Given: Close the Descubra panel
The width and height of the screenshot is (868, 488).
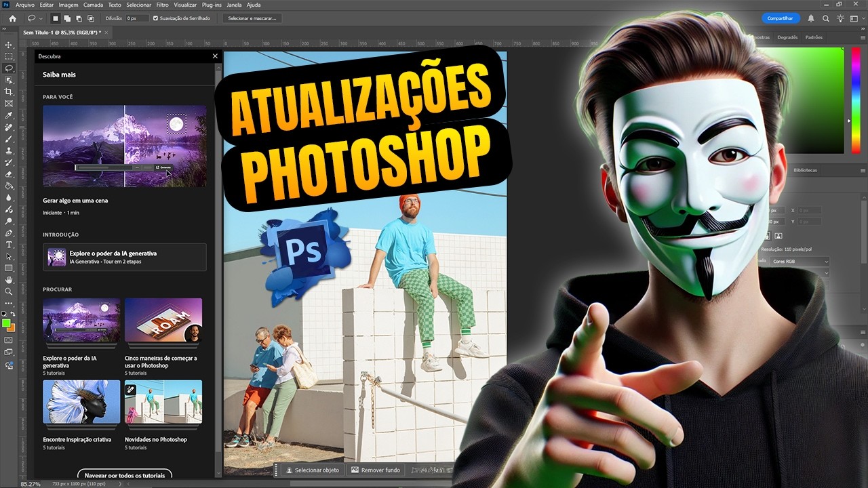Looking at the screenshot, I should pos(215,56).
